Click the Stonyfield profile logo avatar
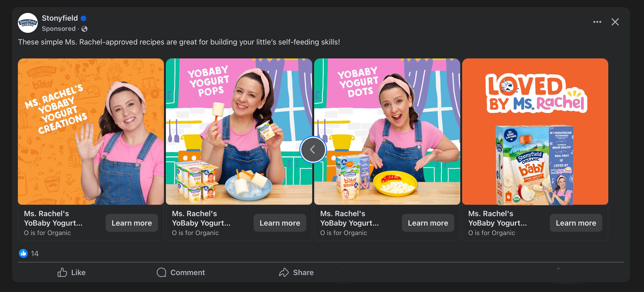This screenshot has width=644, height=292. 28,23
